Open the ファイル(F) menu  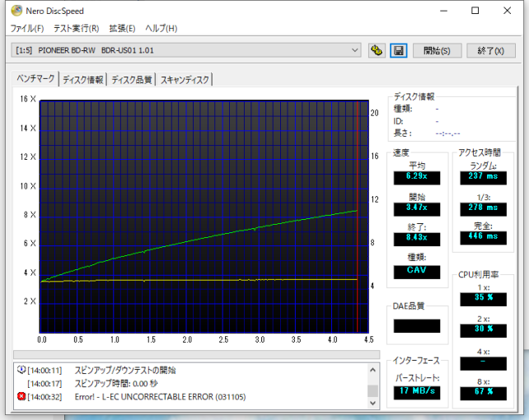pos(27,28)
